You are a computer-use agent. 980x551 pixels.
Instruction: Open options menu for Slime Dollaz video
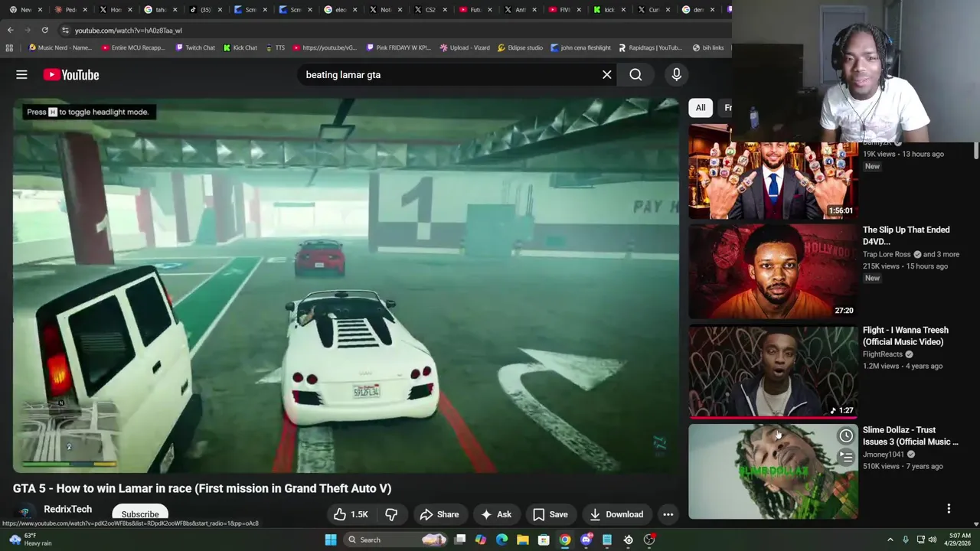(949, 509)
